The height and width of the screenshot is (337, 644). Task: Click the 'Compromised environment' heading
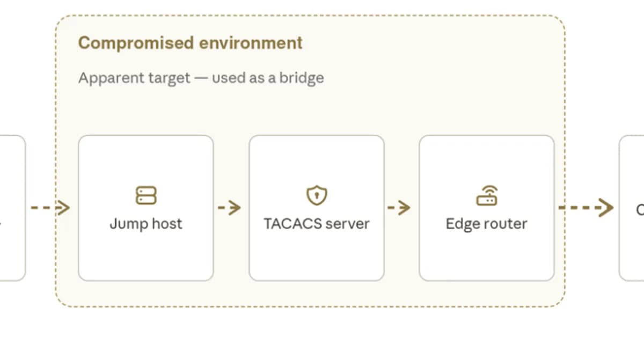point(191,43)
